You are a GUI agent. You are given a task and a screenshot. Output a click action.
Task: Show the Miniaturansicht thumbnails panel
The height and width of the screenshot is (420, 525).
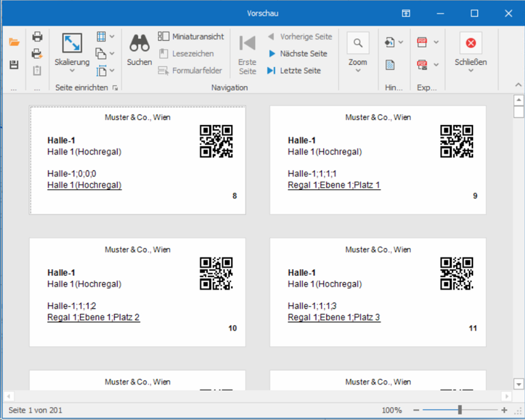191,36
